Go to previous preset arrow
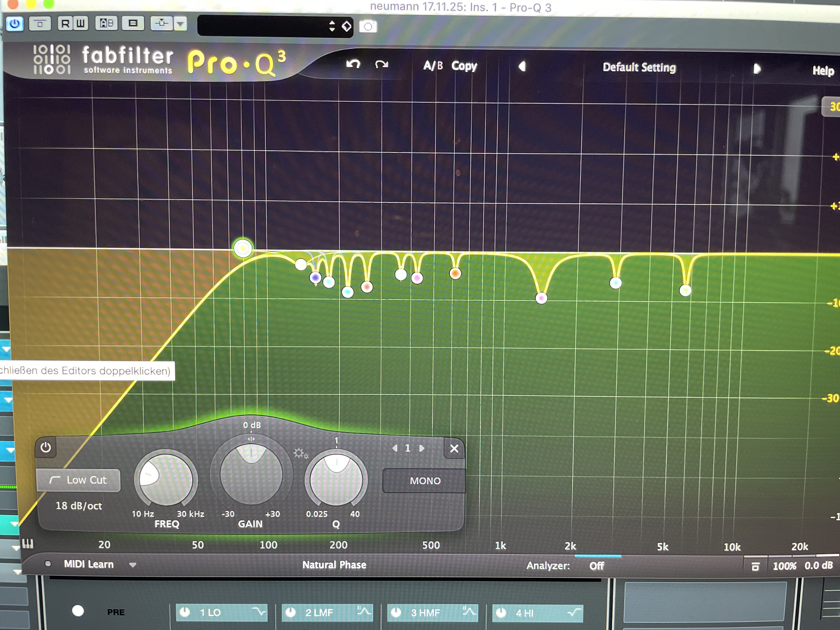 pyautogui.click(x=522, y=66)
